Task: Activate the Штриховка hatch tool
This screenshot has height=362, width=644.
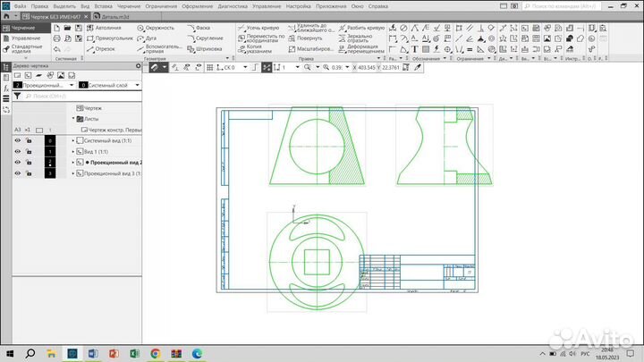Action: [208, 48]
